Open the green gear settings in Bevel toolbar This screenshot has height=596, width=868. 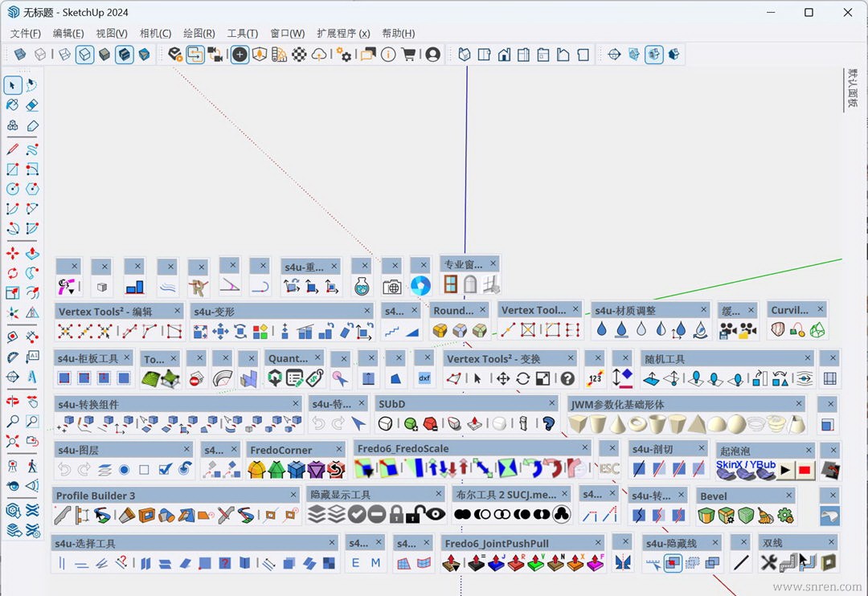coord(785,516)
